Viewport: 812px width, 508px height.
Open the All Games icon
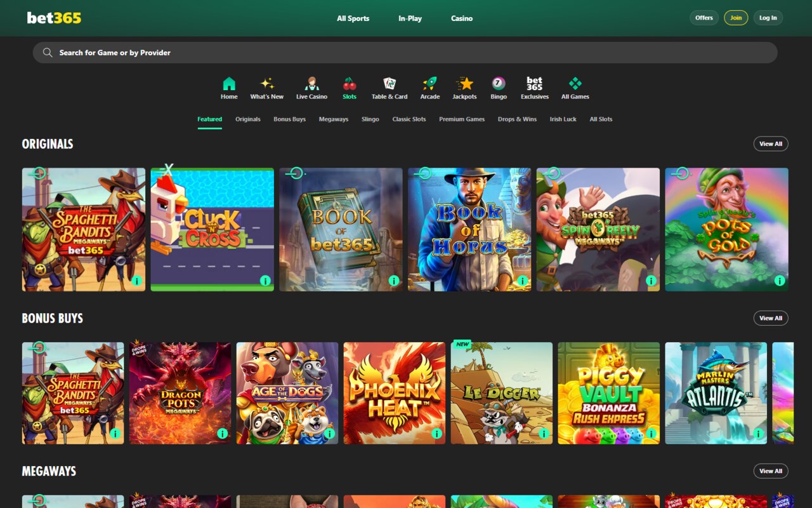(575, 84)
